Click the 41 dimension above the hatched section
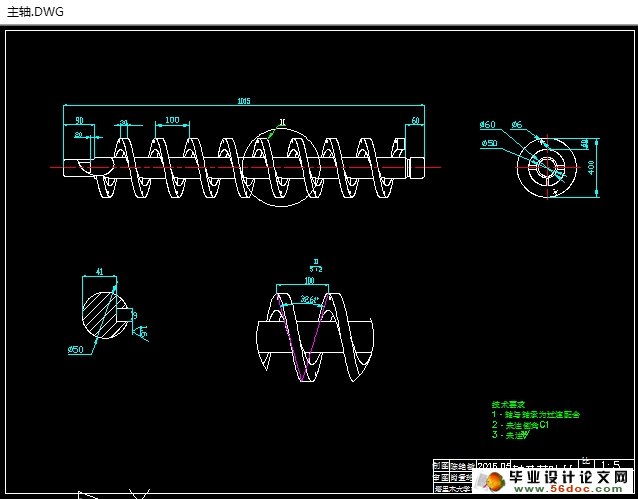This screenshot has height=499, width=638. [99, 271]
